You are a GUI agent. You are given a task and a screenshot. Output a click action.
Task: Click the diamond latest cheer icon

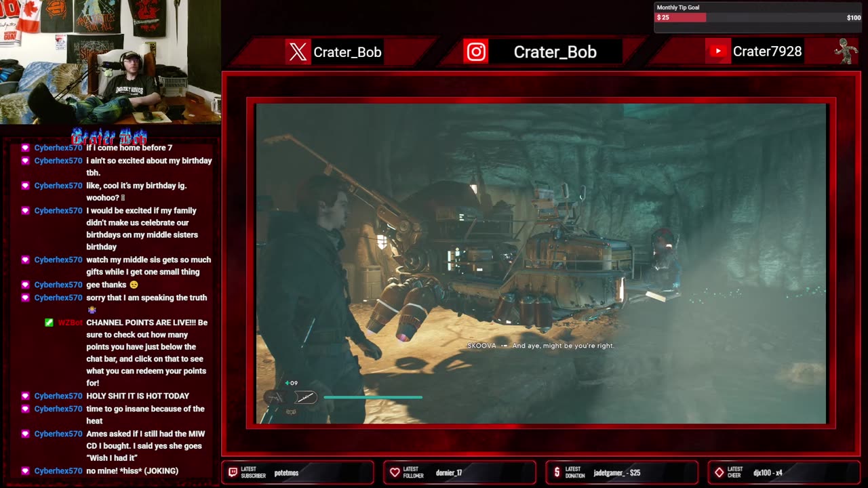click(x=719, y=472)
